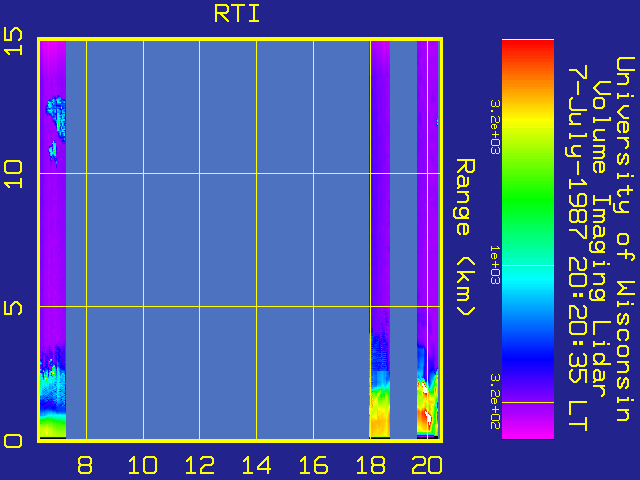Click the high cloud echo near 12 km
The height and width of the screenshot is (480, 640).
point(56,118)
